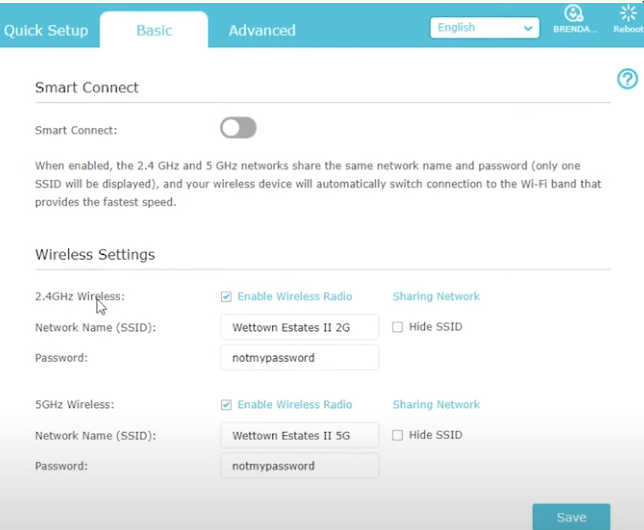
Task: Uncheck 2.4GHz Enable Wireless Radio checkbox
Action: [226, 297]
